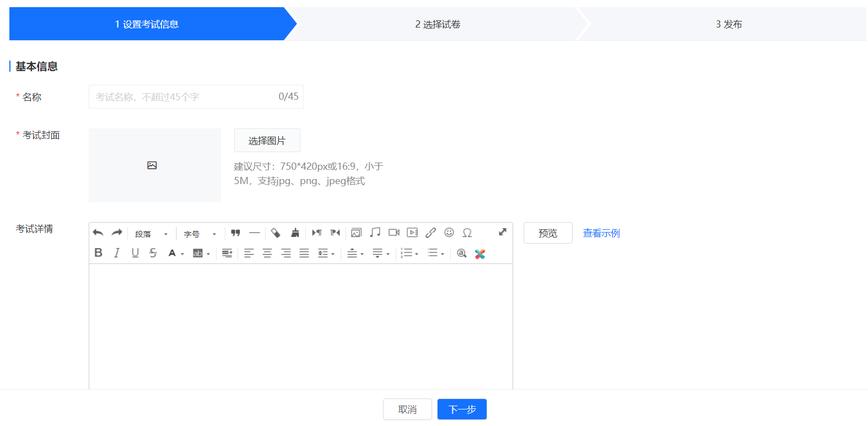Click the exam cover image placeholder
The image size is (868, 426).
click(x=155, y=165)
